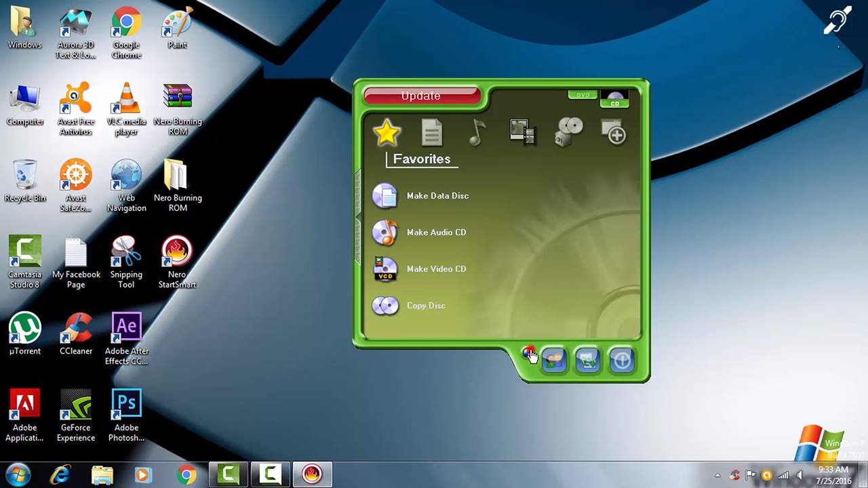This screenshot has width=868, height=488.
Task: Select the Avast Free Antivirus shortcut
Action: pyautogui.click(x=75, y=109)
